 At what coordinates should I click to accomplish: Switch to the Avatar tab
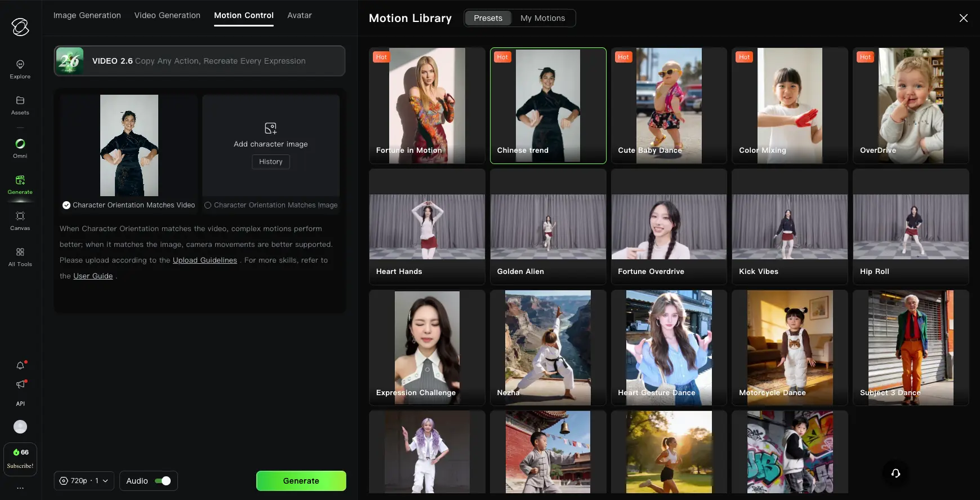click(x=300, y=15)
